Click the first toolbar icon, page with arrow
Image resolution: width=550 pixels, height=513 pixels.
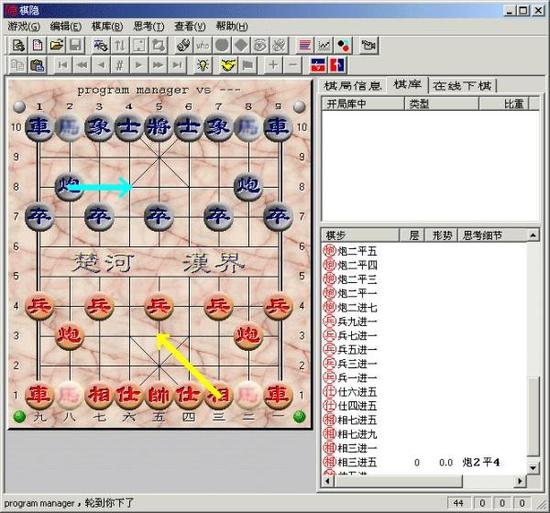click(x=18, y=45)
